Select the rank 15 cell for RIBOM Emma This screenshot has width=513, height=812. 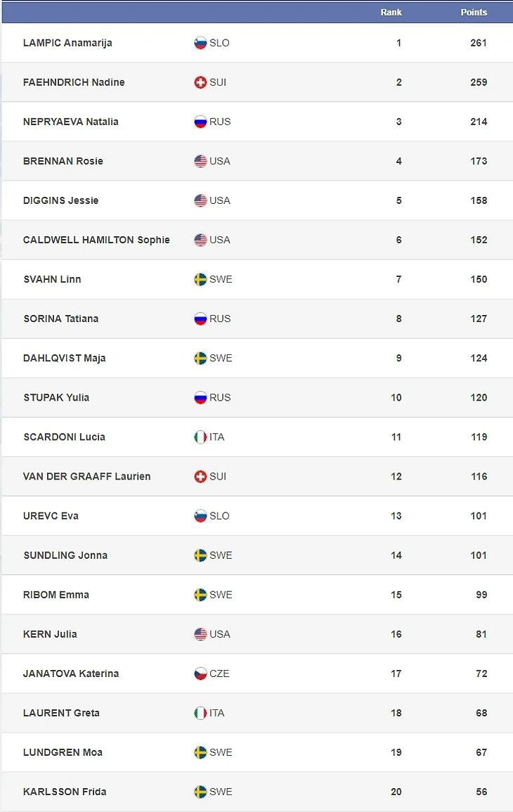coord(396,595)
